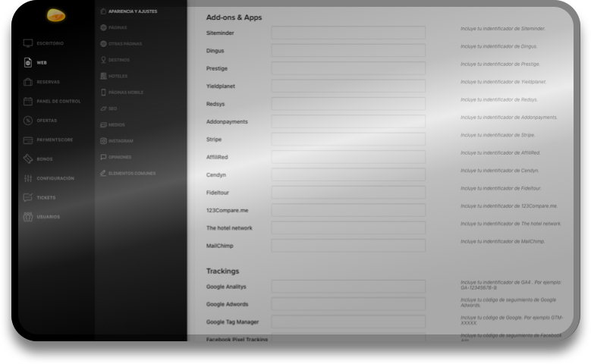
Task: Click the Elementos Comunes pencil icon
Action: coord(103,174)
